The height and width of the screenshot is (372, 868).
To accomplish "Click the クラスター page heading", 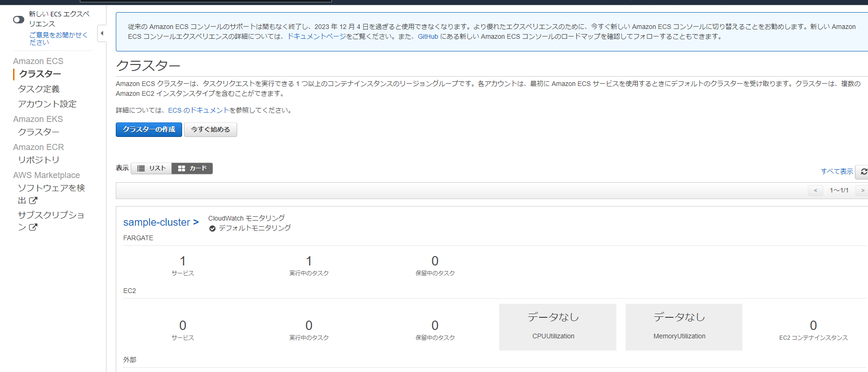I will [148, 66].
